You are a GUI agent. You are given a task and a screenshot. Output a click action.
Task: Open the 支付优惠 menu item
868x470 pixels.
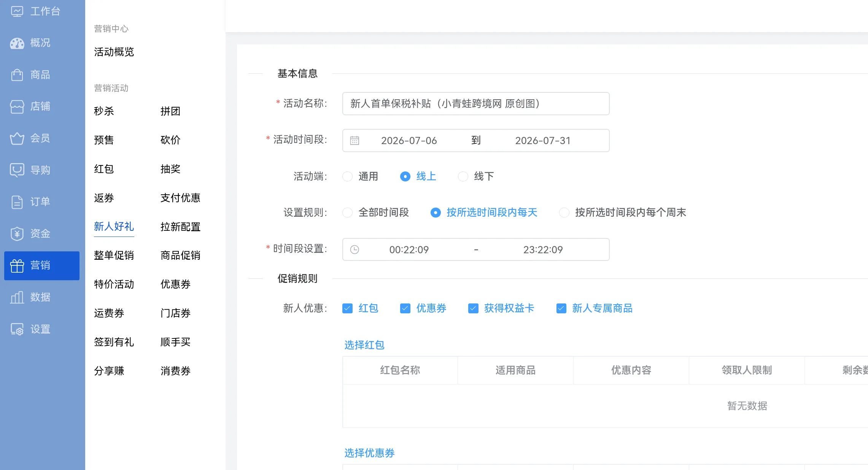click(x=180, y=198)
